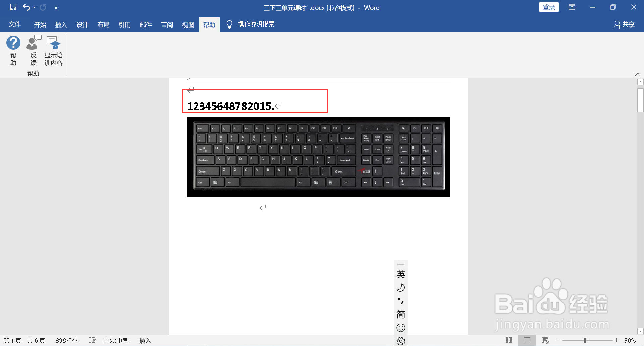Click the lightbulb Tell Me icon

pos(229,24)
